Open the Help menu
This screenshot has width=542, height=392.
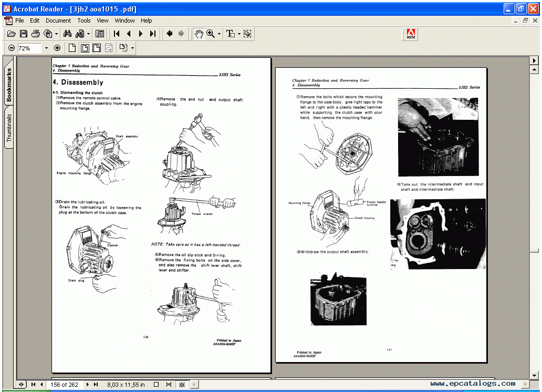[x=146, y=21]
